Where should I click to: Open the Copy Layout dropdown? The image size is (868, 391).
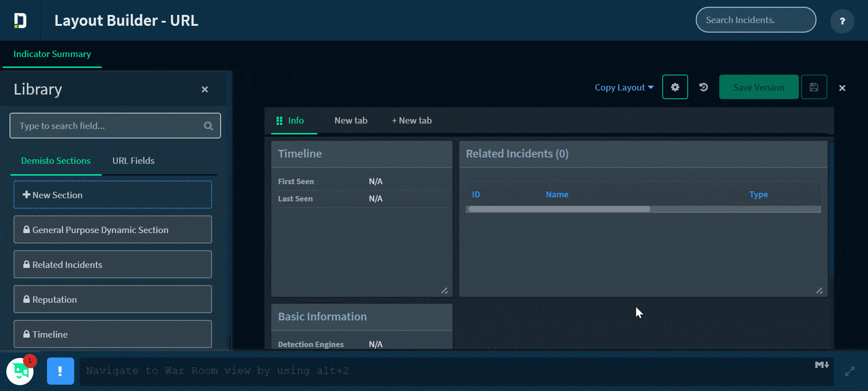click(624, 87)
